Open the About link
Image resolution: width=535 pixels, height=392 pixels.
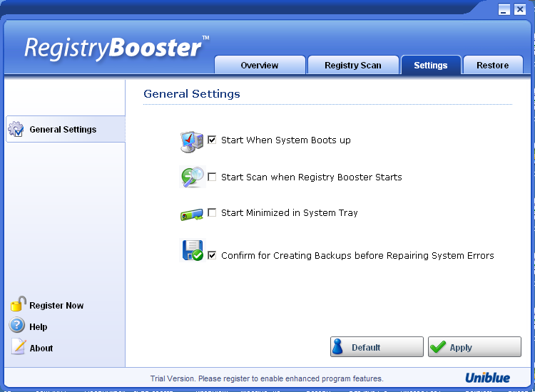[41, 349]
